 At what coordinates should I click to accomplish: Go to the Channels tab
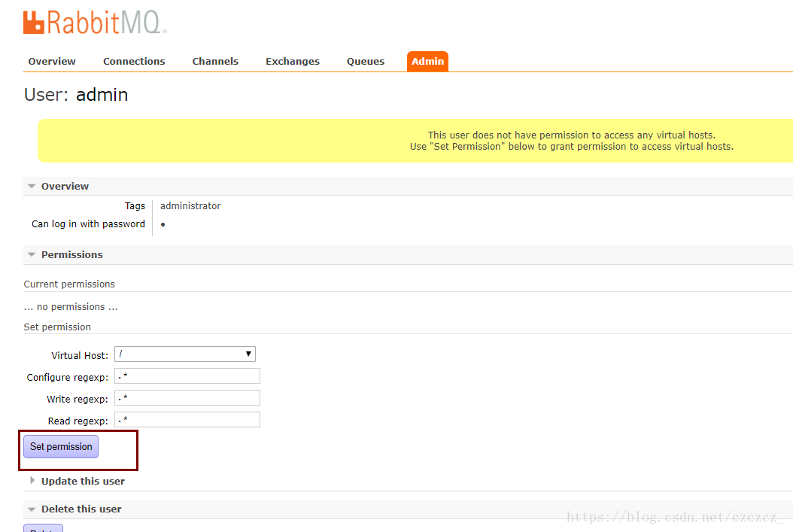pos(215,61)
